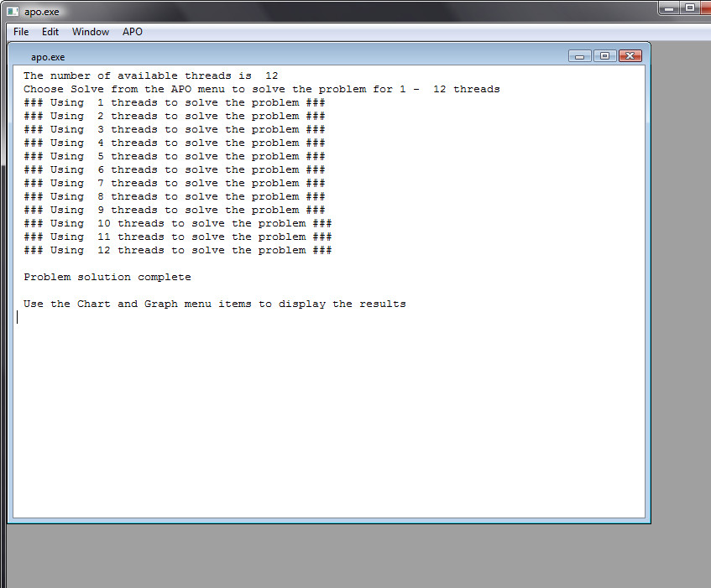The height and width of the screenshot is (588, 711).
Task: Click line 'Use the Chart and Graph menu items'
Action: 215,304
